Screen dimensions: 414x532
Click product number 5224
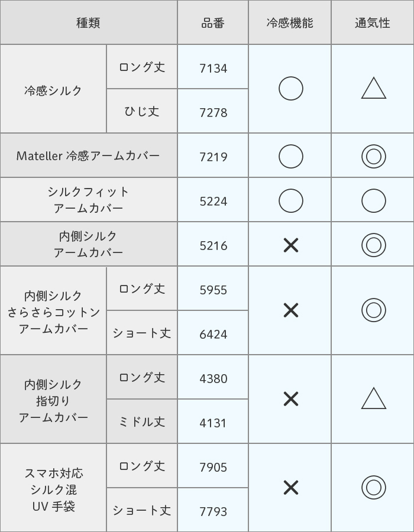(213, 201)
